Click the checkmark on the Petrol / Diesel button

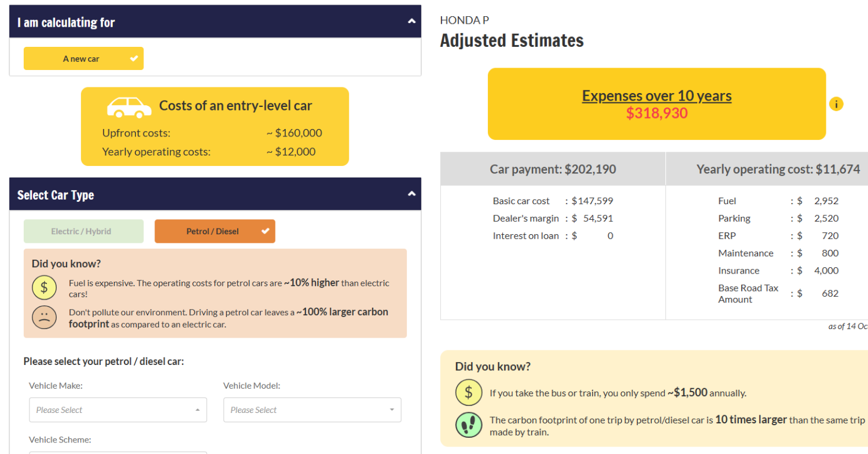tap(265, 231)
